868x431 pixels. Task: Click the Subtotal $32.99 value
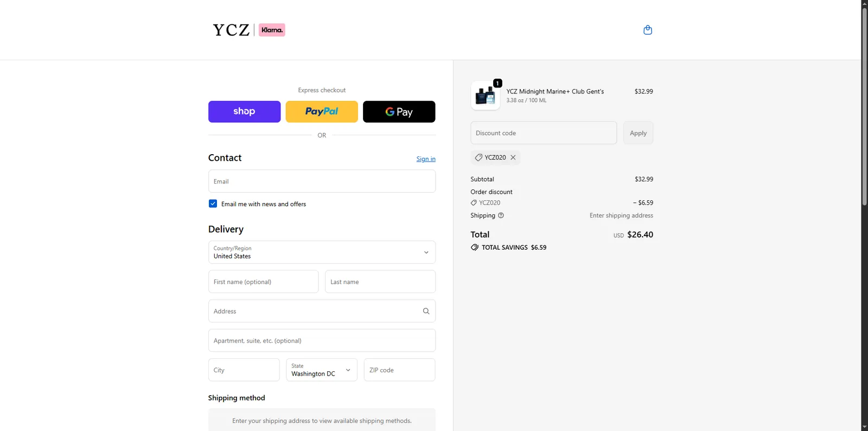(644, 179)
